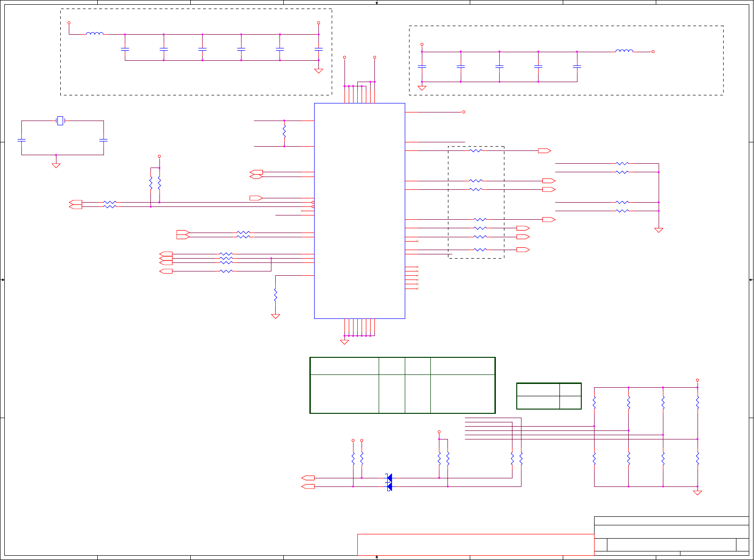Image resolution: width=754 pixels, height=560 pixels.
Task: Select the large blue IC rectangle
Action: point(360,211)
